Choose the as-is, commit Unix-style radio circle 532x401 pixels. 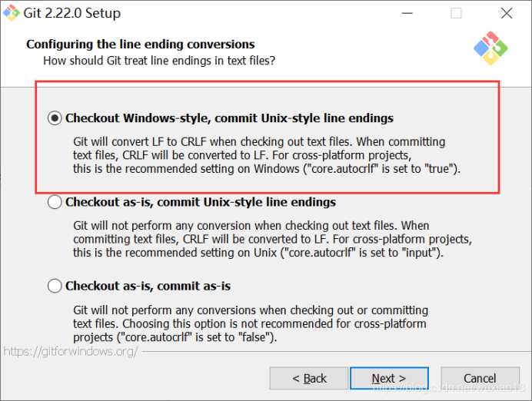tap(55, 202)
